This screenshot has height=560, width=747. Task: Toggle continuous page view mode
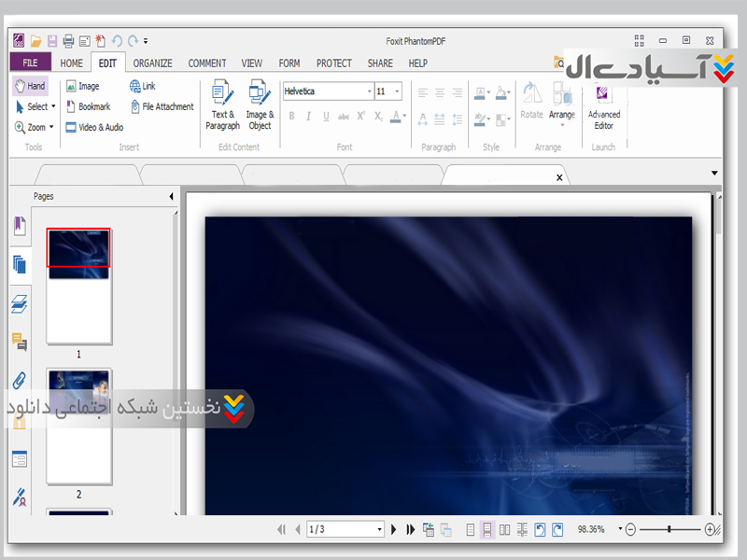(x=486, y=529)
